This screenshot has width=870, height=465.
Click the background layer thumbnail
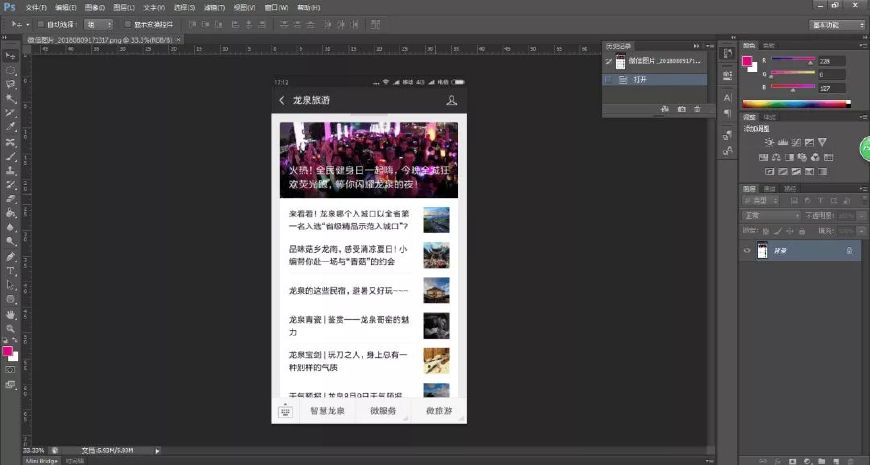(762, 251)
